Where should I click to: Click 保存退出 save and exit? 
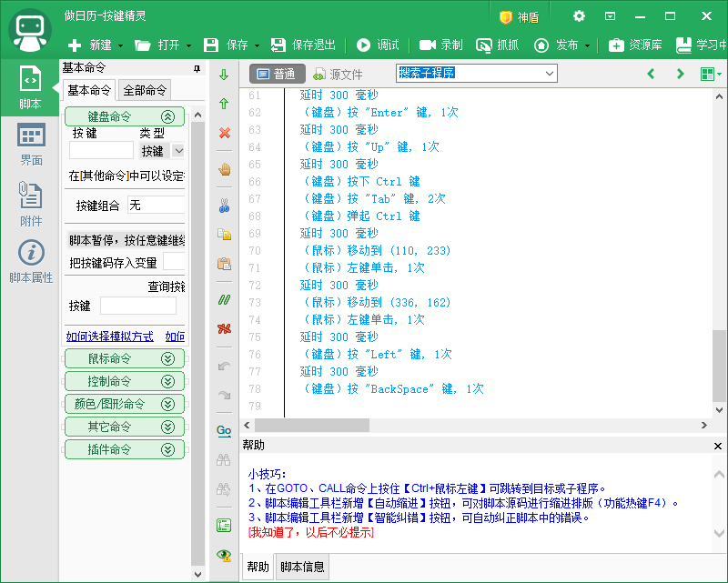(303, 45)
